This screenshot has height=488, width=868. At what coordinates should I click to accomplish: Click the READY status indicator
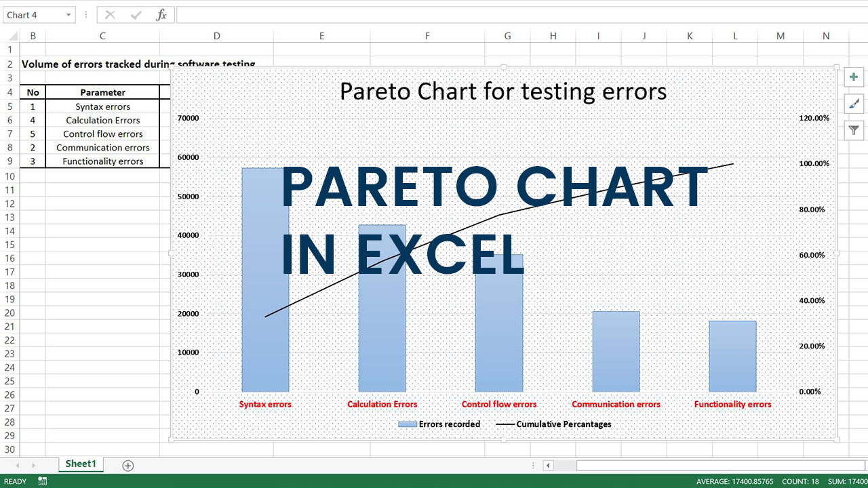pos(15,481)
